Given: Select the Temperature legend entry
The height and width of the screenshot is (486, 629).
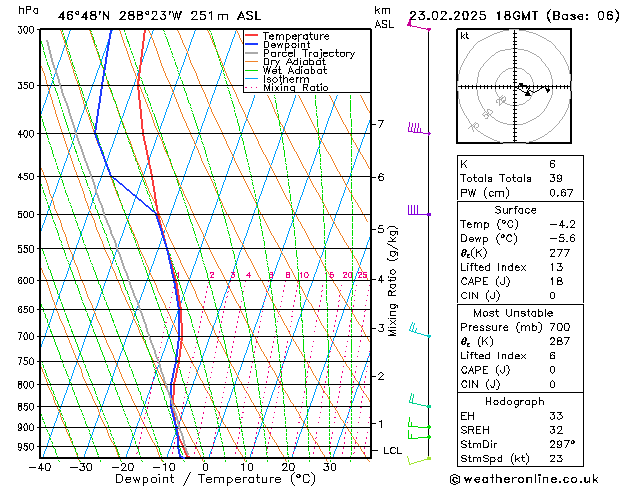Looking at the screenshot, I should coord(295,36).
